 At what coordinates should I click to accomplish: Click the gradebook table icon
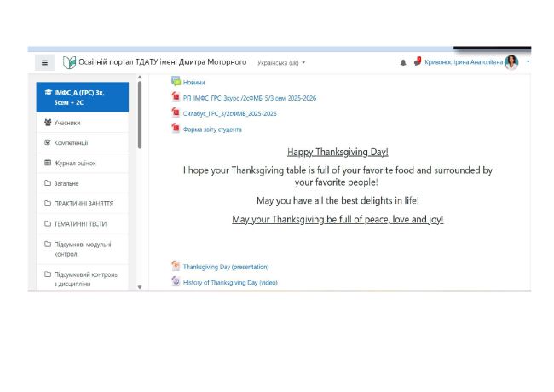48,163
